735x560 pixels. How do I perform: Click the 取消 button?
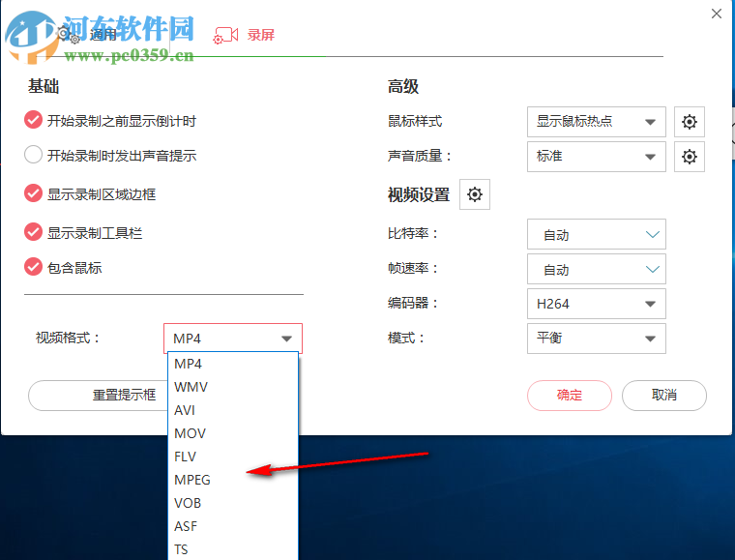(664, 396)
